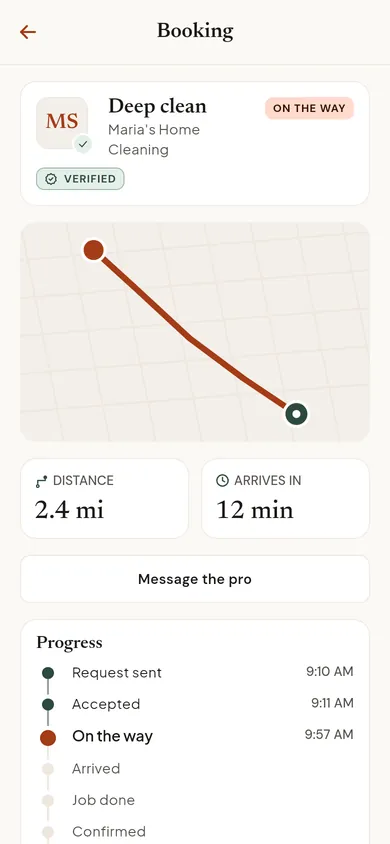Open the Deep clean booking title

pos(157,106)
